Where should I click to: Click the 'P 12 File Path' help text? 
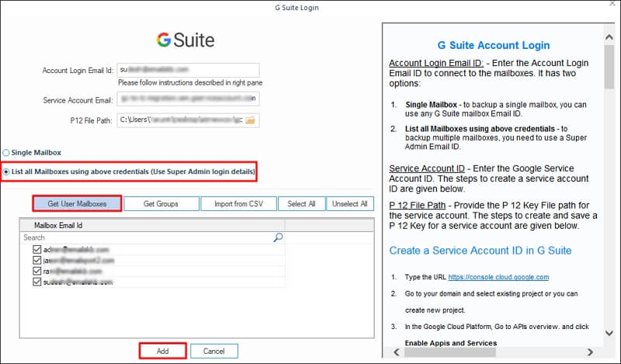click(417, 205)
